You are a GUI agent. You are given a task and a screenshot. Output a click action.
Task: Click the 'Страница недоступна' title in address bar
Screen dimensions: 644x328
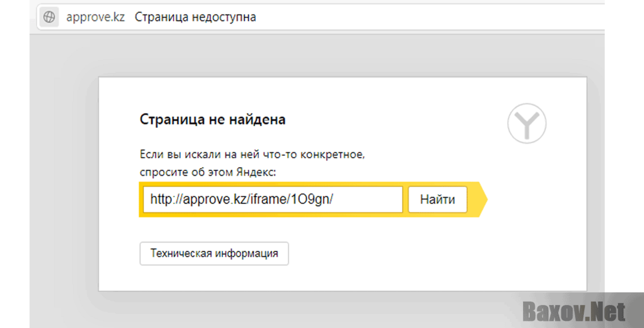point(195,17)
